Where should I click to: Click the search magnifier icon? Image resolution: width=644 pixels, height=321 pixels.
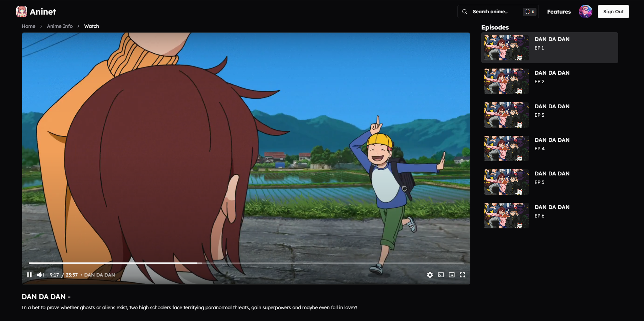tap(465, 12)
